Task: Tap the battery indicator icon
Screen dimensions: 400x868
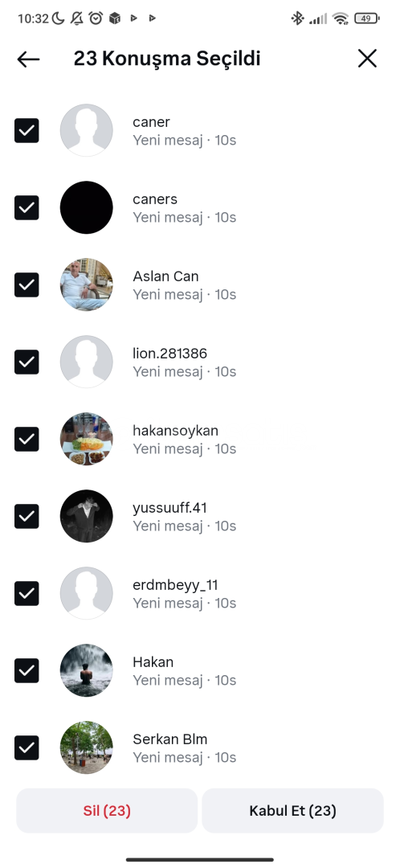Action: click(x=367, y=18)
